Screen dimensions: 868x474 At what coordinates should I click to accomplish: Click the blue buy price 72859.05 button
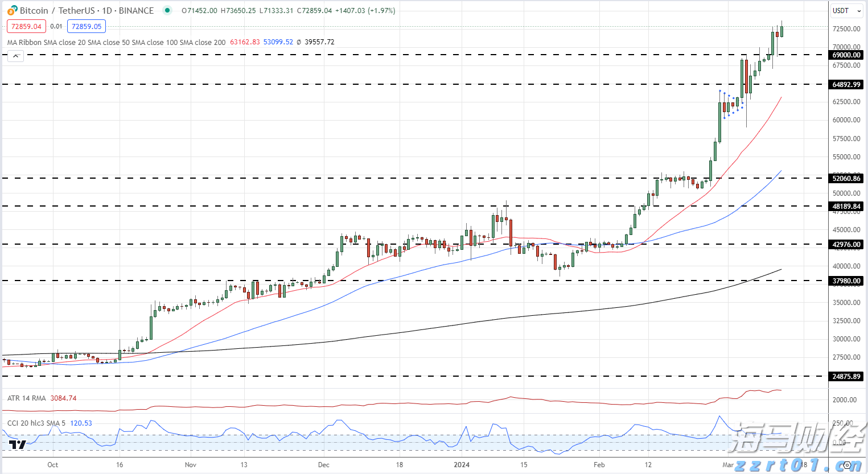pyautogui.click(x=86, y=26)
